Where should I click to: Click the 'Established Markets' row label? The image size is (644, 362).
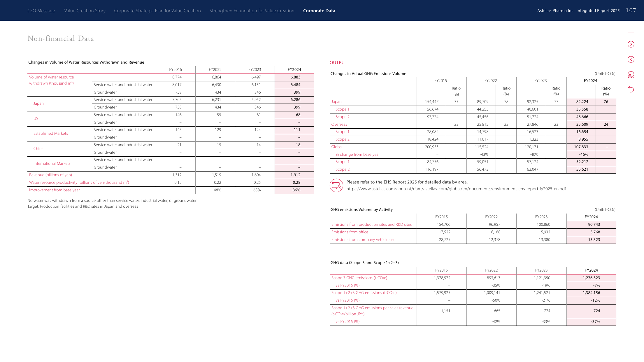tap(50, 134)
